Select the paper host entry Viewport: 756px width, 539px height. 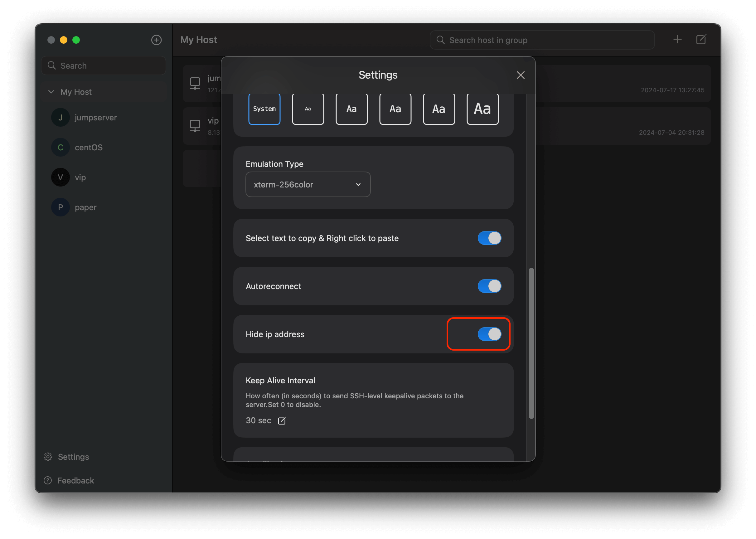coord(85,207)
